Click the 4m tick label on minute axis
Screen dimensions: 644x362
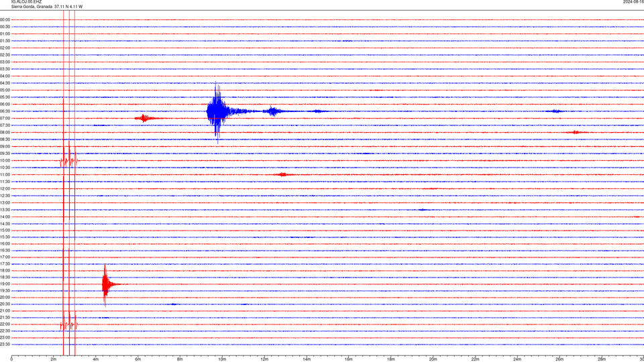(x=96, y=359)
